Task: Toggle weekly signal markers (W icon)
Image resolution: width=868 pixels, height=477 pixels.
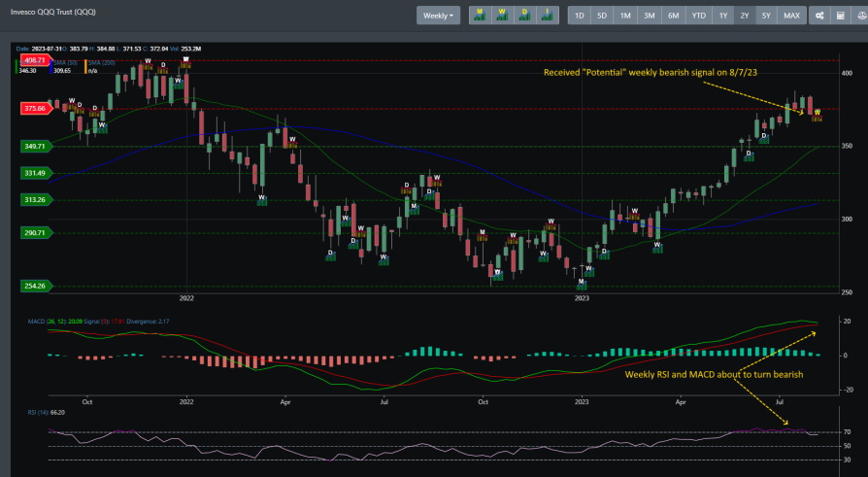Action: pos(502,16)
